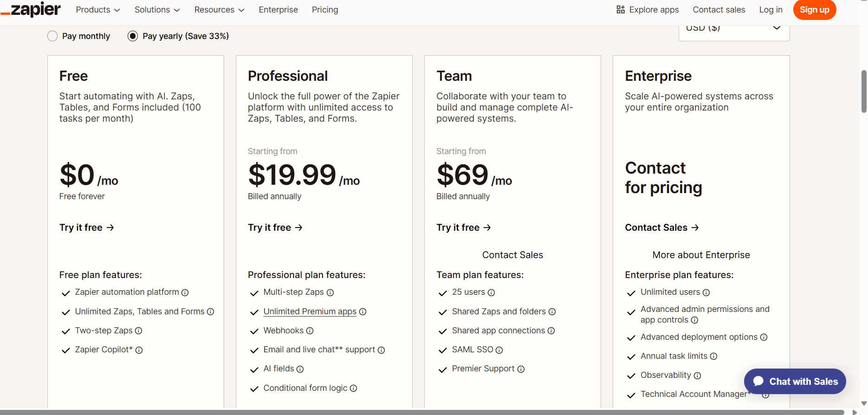Viewport: 868px width, 415px height.
Task: Click Contact sales in the top navigation
Action: pyautogui.click(x=719, y=10)
